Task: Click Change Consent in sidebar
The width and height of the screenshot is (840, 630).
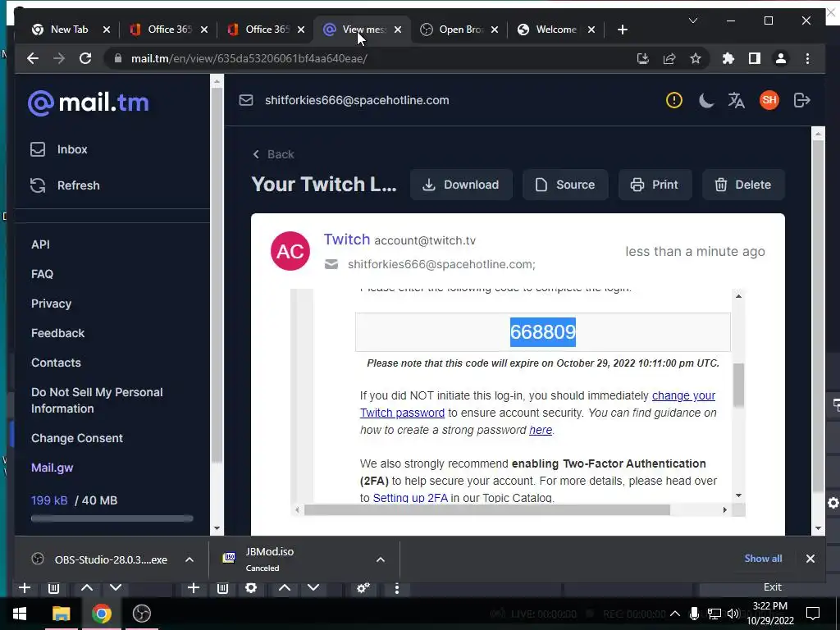Action: tap(77, 438)
